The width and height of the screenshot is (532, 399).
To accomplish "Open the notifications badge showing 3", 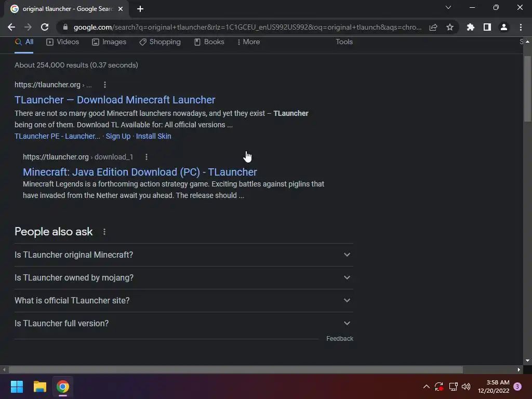I will pyautogui.click(x=517, y=387).
